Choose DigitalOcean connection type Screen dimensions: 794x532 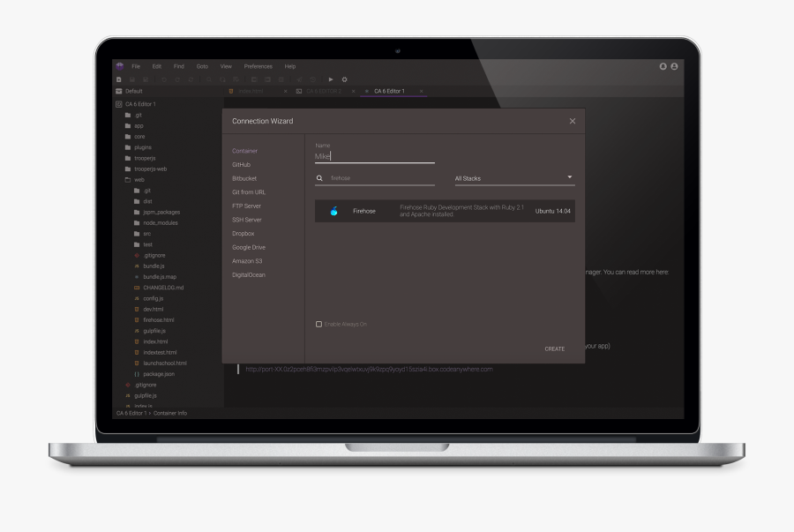tap(249, 275)
